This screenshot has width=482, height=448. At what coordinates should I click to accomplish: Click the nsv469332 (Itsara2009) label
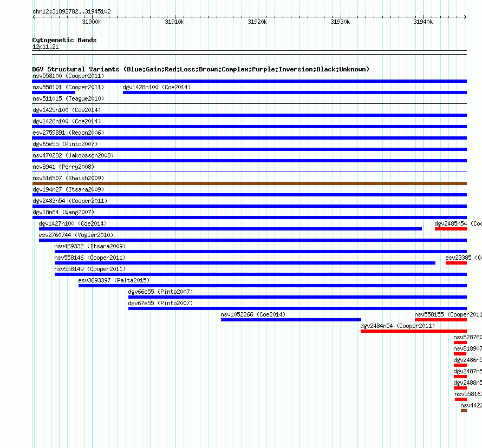[90, 246]
